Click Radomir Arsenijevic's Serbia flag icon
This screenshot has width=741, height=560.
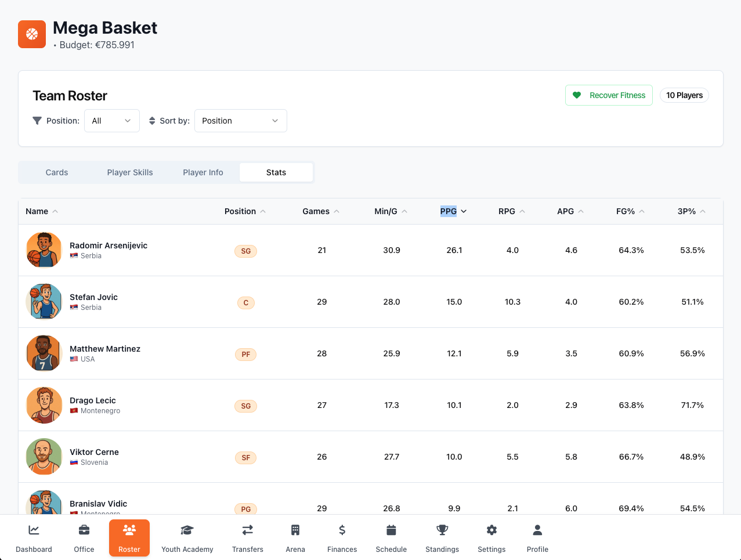point(74,256)
